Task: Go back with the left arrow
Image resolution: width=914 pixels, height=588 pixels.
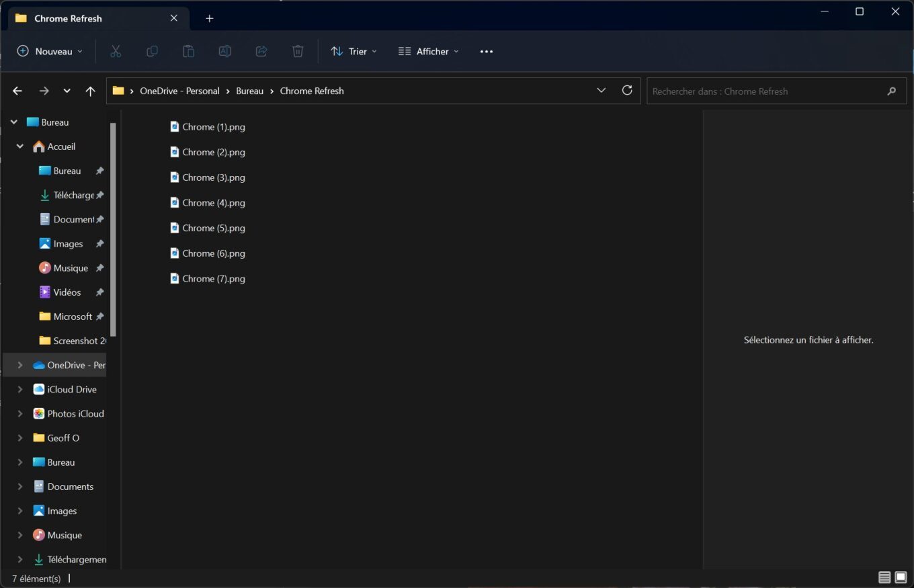Action: (17, 91)
